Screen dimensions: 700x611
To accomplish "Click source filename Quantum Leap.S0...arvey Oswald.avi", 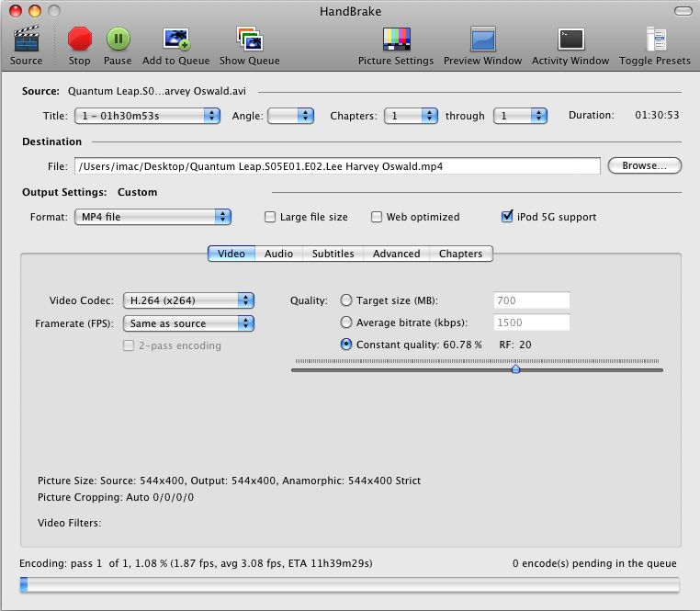I will pos(157,91).
